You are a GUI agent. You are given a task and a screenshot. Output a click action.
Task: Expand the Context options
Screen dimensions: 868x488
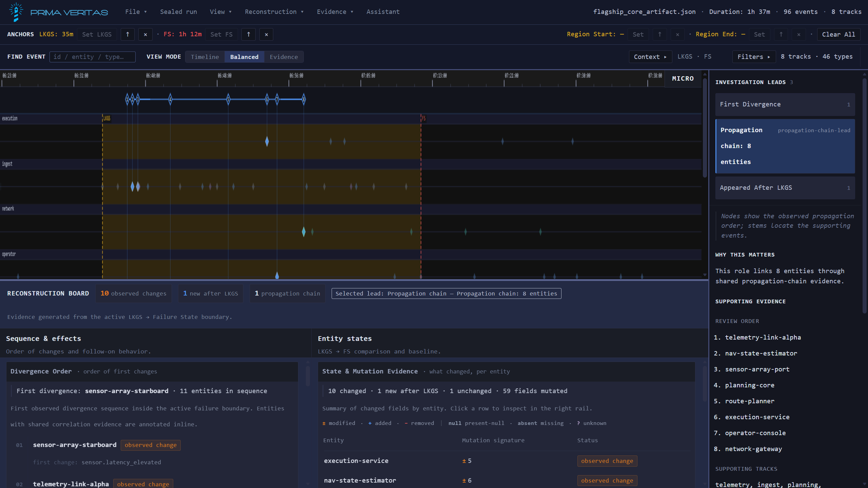click(x=650, y=57)
